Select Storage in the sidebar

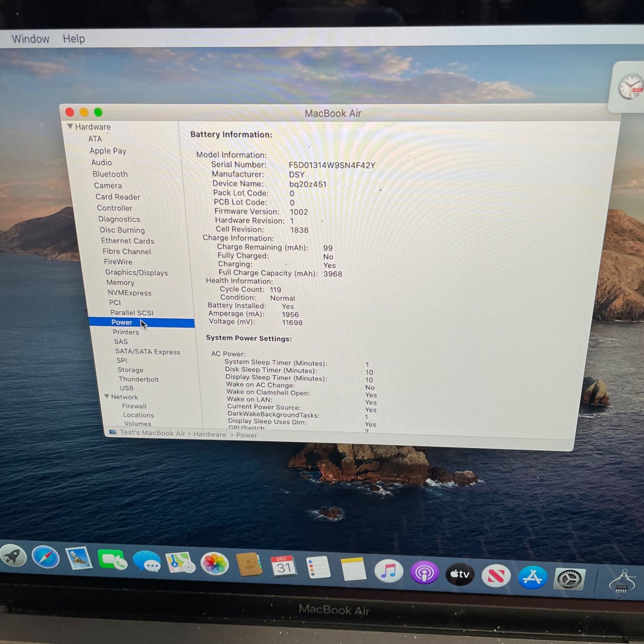(131, 370)
